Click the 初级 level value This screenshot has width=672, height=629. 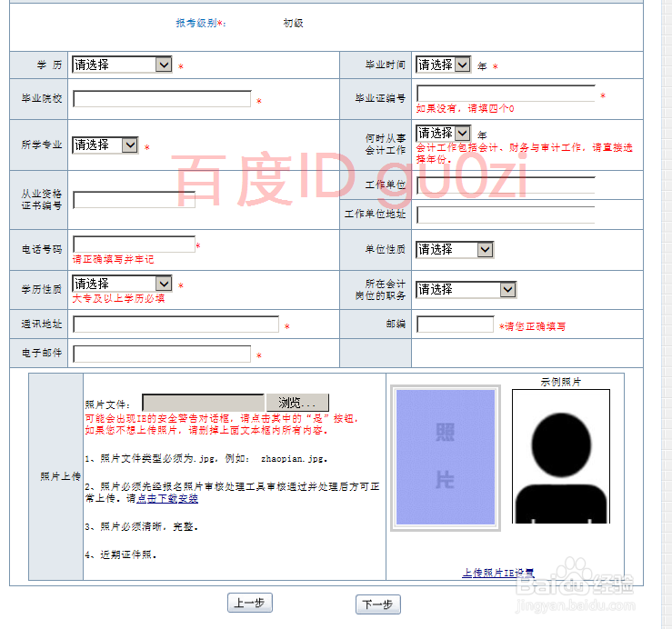pyautogui.click(x=293, y=23)
